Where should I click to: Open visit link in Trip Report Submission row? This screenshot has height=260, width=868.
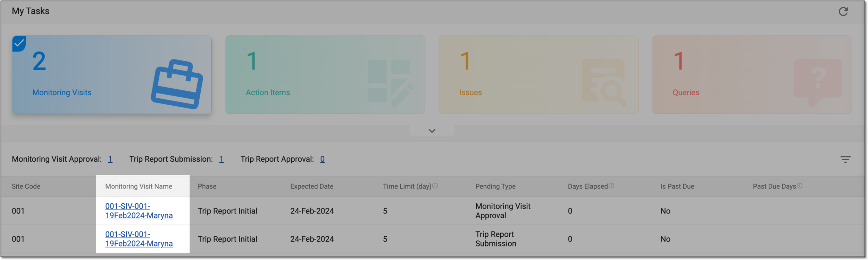(139, 239)
